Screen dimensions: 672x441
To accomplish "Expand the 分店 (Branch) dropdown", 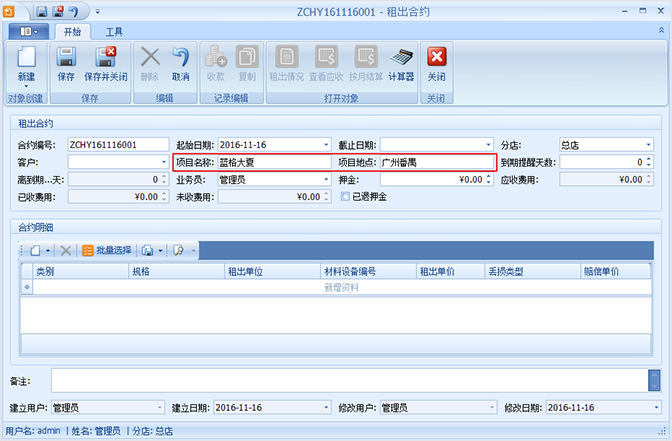I will [x=649, y=144].
